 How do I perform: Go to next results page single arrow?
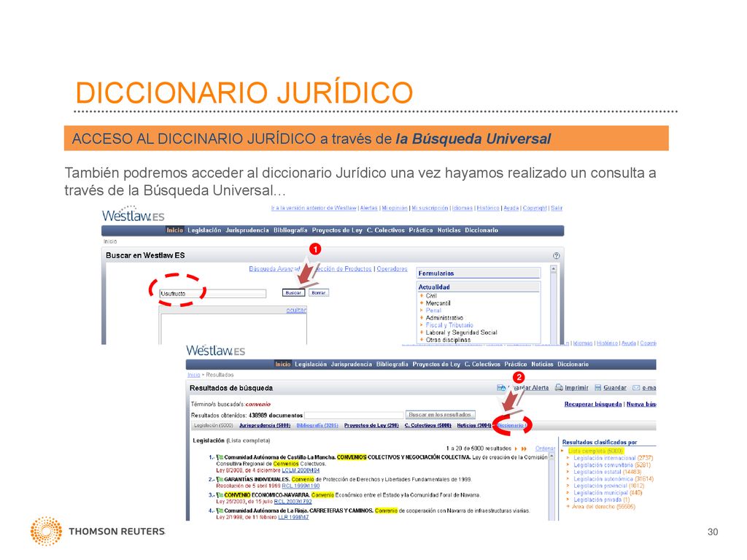coord(516,448)
